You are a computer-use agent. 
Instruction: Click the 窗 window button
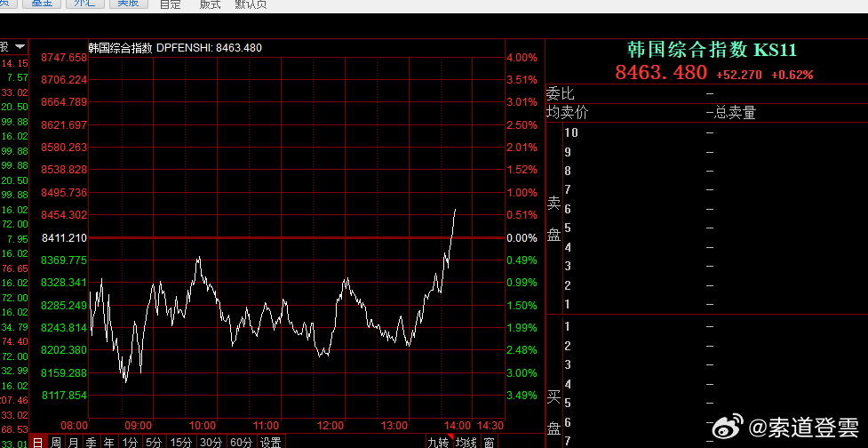coord(489,442)
